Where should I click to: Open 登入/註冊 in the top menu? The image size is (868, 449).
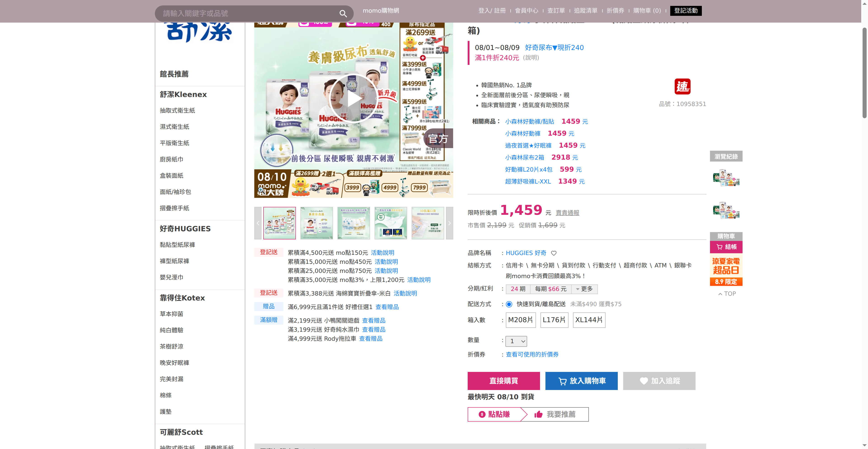(492, 11)
